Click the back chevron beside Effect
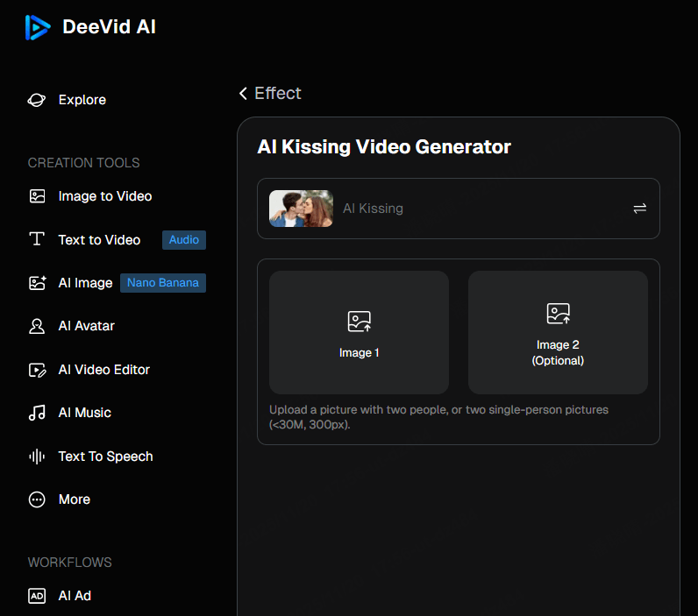The height and width of the screenshot is (616, 698). click(x=243, y=94)
